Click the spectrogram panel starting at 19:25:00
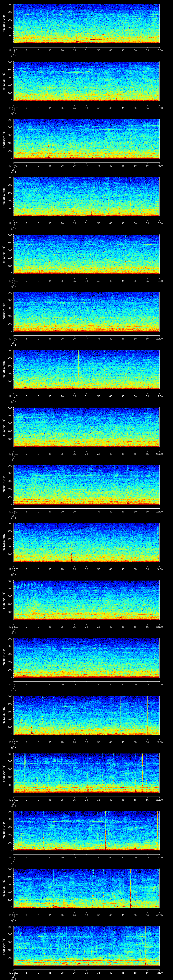The image size is (173, 980). [x=86, y=658]
